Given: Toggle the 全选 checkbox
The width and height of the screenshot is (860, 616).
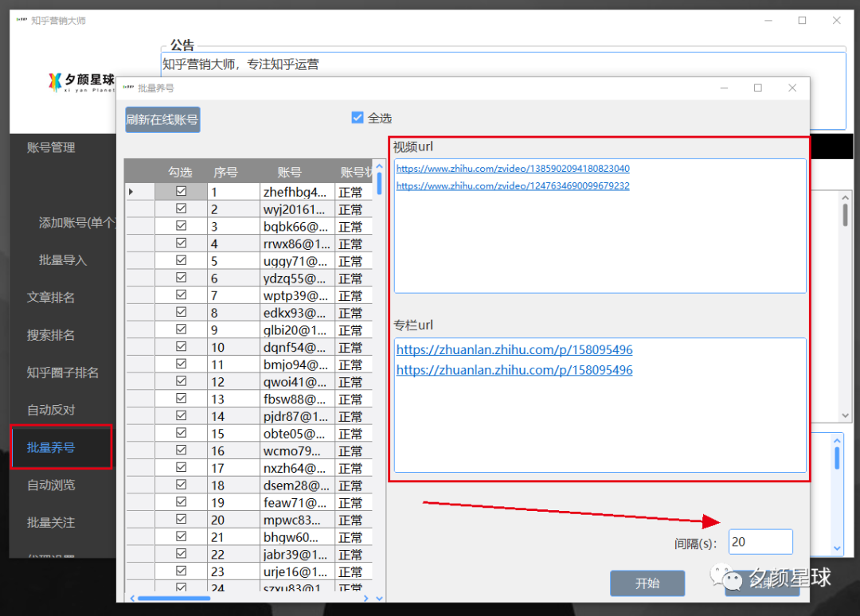Looking at the screenshot, I should point(357,117).
